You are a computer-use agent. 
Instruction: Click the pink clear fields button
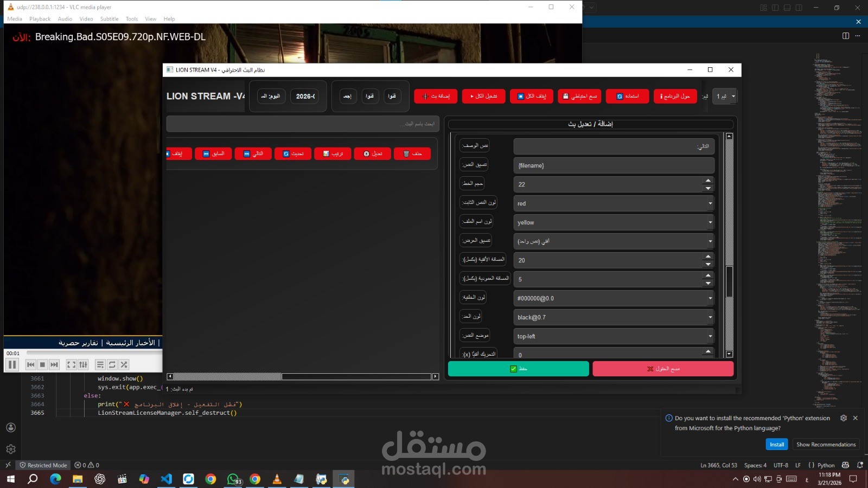pyautogui.click(x=663, y=369)
